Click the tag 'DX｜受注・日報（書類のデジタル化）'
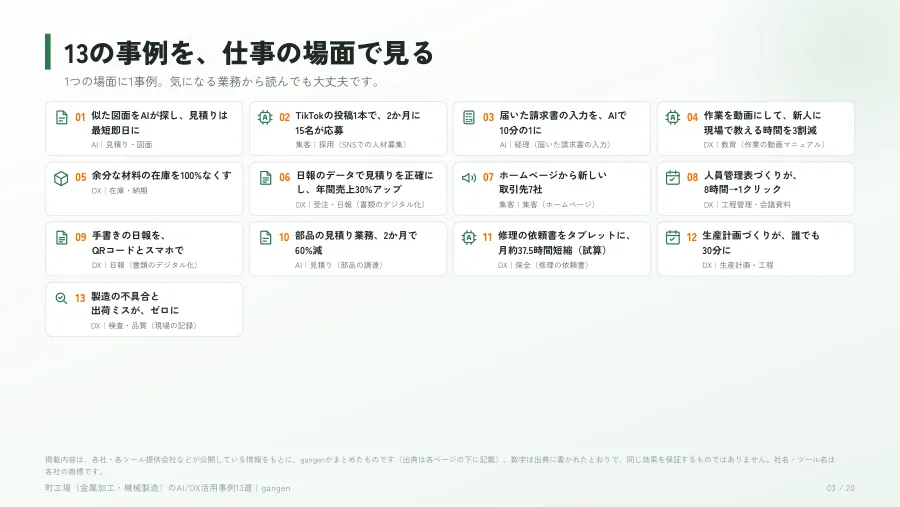 tap(360, 204)
